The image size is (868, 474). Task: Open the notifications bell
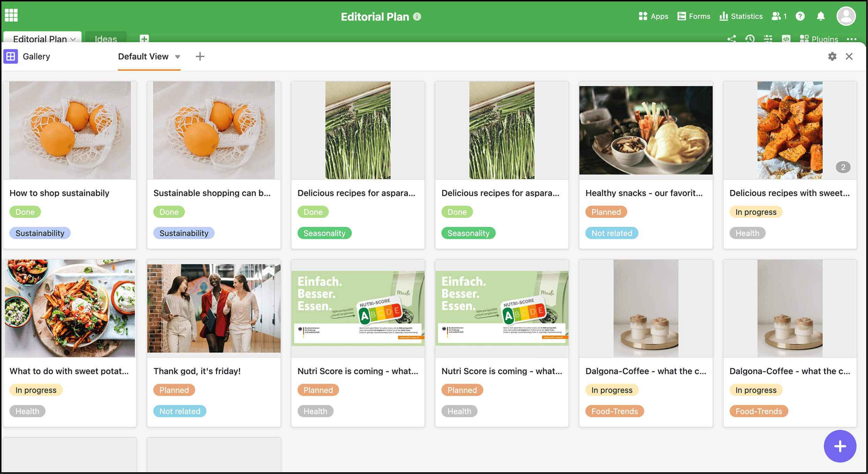[x=821, y=16]
